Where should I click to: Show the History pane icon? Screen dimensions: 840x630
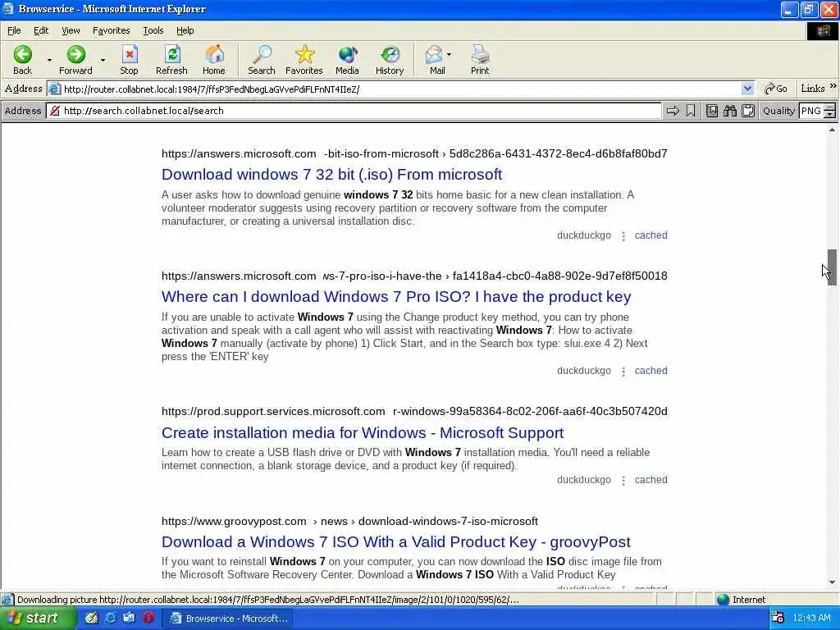(390, 55)
